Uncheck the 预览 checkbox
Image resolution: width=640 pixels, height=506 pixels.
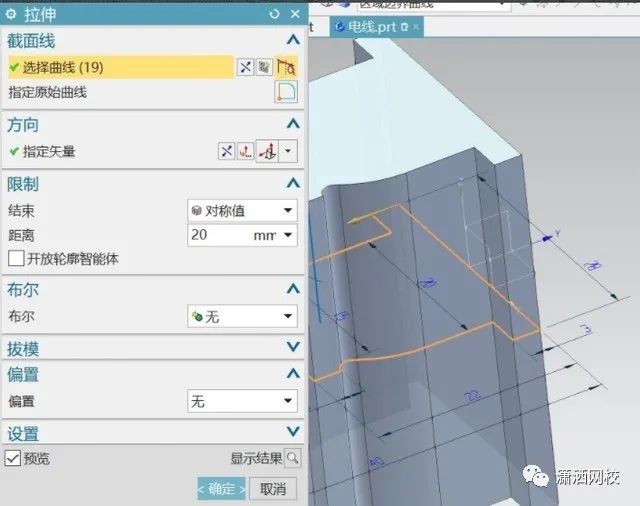[13, 458]
